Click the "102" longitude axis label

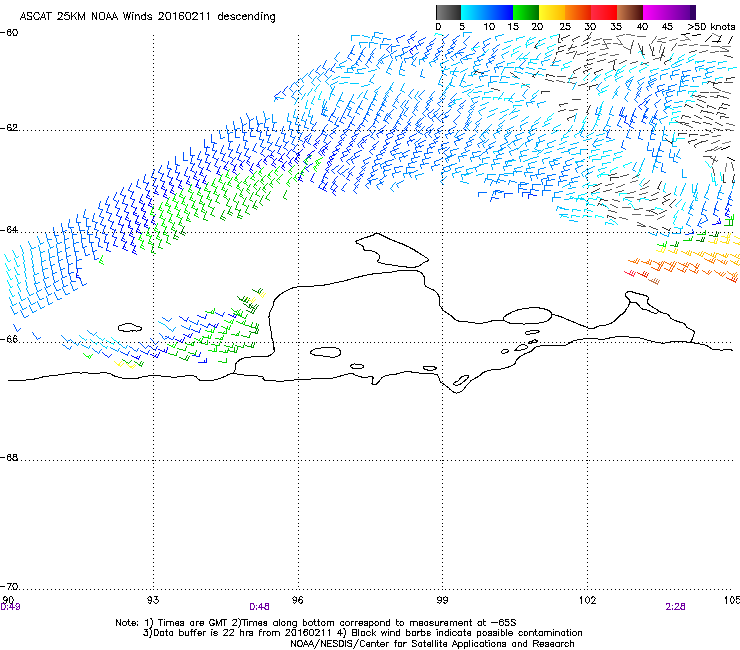pyautogui.click(x=587, y=600)
